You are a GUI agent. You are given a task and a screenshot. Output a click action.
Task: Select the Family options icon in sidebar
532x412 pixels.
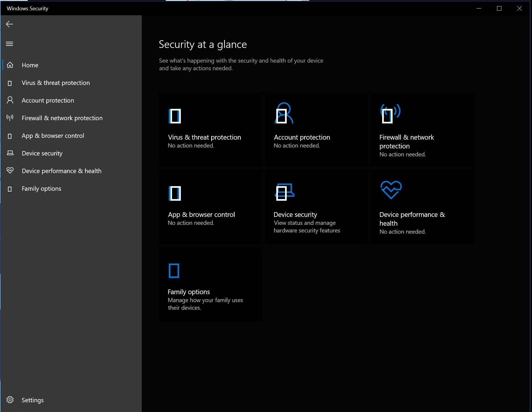coord(10,188)
